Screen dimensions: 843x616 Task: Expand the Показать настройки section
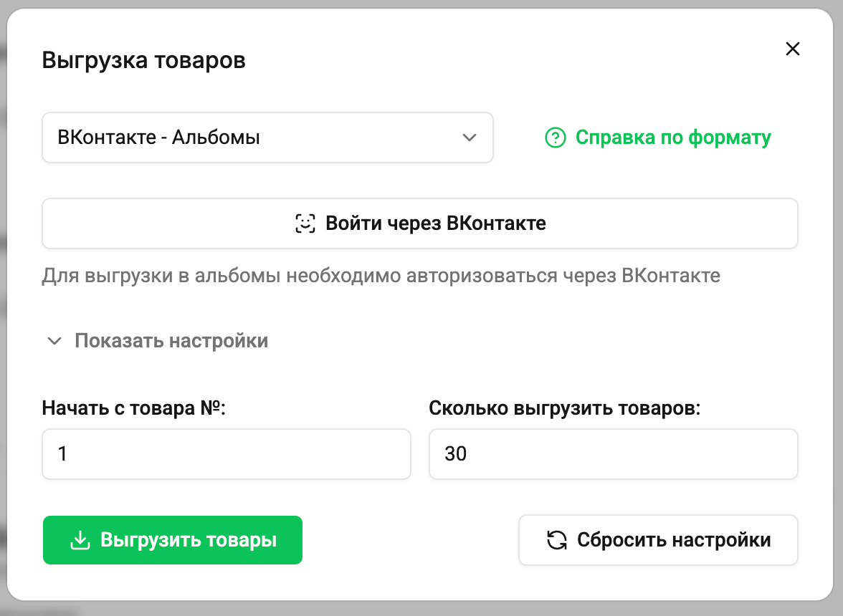(158, 340)
